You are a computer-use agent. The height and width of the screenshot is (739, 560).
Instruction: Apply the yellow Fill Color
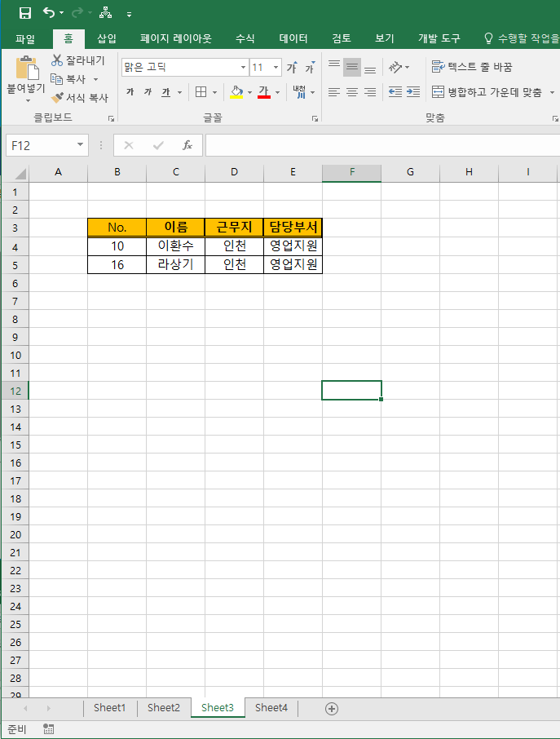pos(236,92)
